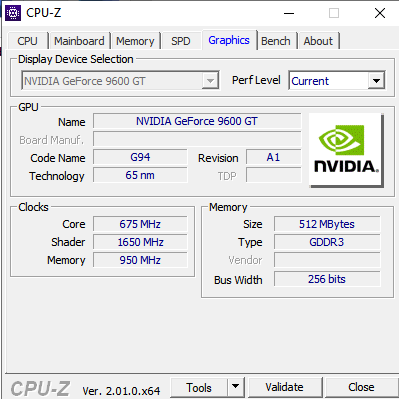Click the Shader label in Clocks
The image size is (399, 399).
click(68, 242)
